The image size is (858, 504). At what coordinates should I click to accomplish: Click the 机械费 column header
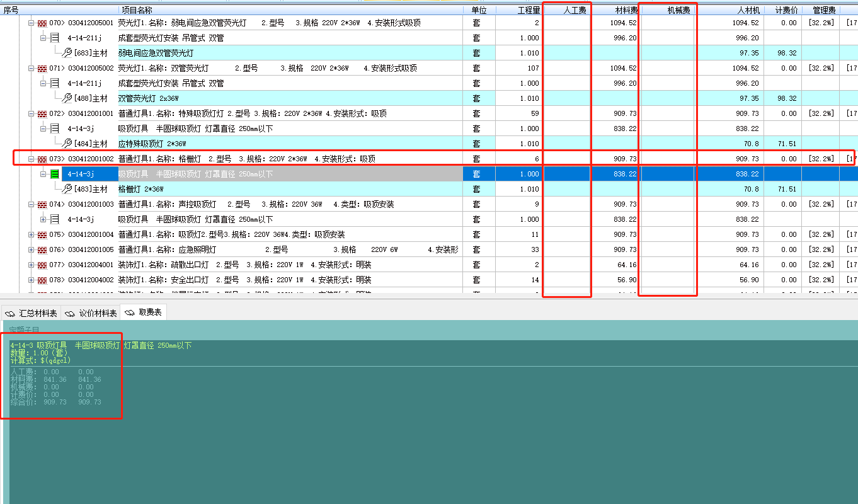coord(668,10)
